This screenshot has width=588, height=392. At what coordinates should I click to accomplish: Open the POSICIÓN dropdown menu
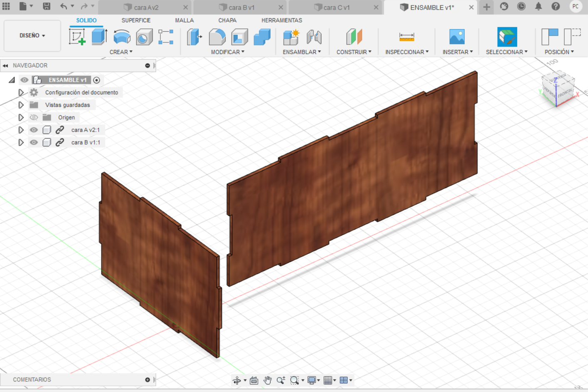559,52
